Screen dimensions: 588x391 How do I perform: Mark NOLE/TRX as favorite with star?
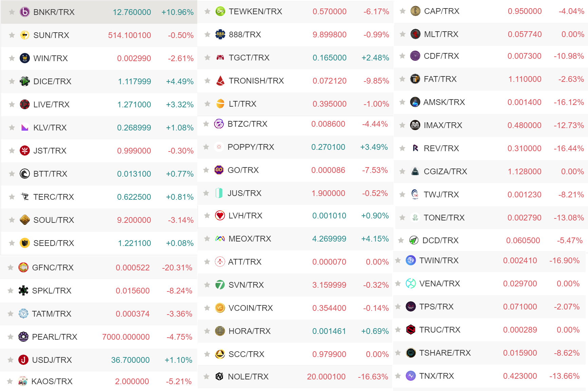click(206, 377)
